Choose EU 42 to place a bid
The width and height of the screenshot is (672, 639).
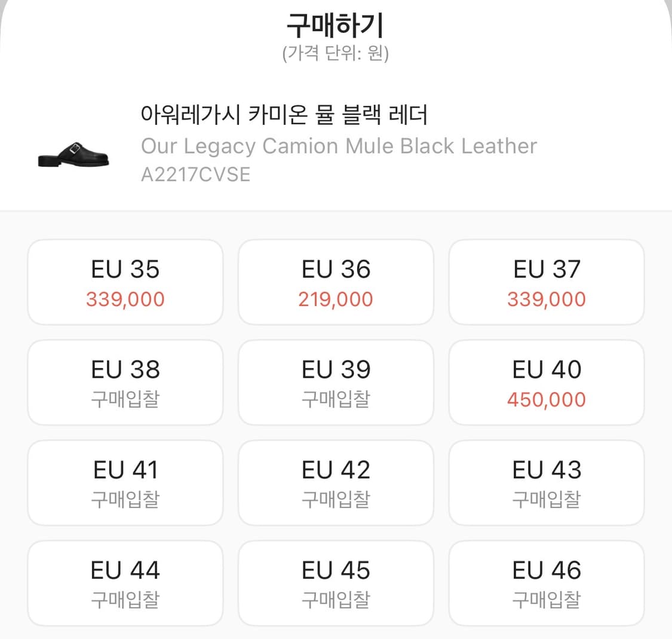pos(336,482)
